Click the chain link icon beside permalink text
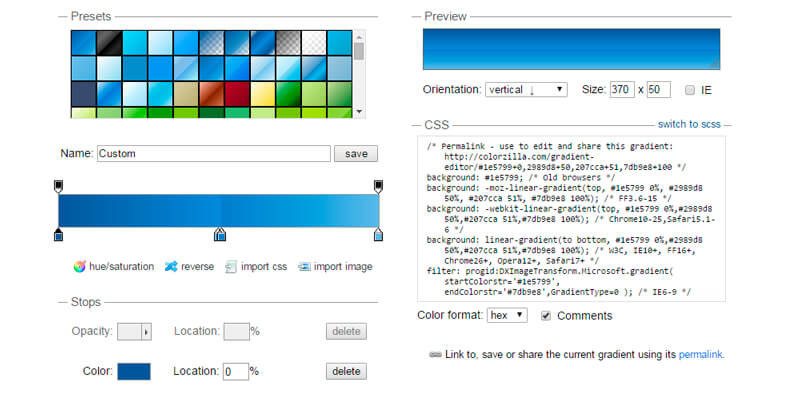Image resolution: width=800 pixels, height=400 pixels. click(x=436, y=355)
